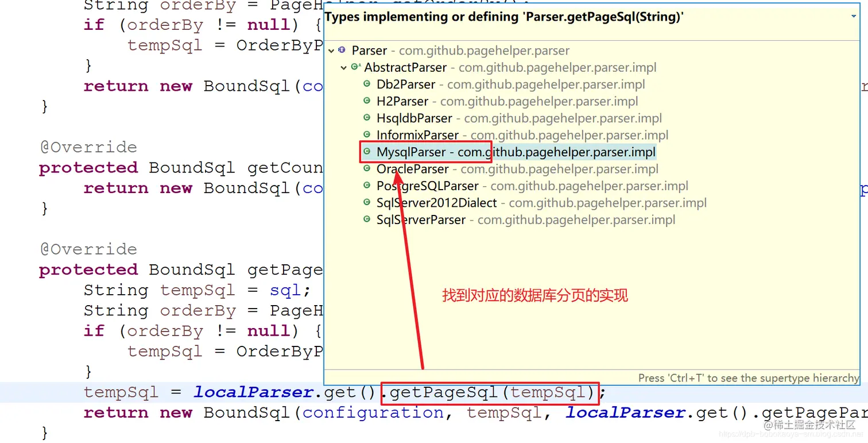This screenshot has height=443, width=868.
Task: Click 'protected BoundSql getCoun' method signature
Action: coord(181,168)
